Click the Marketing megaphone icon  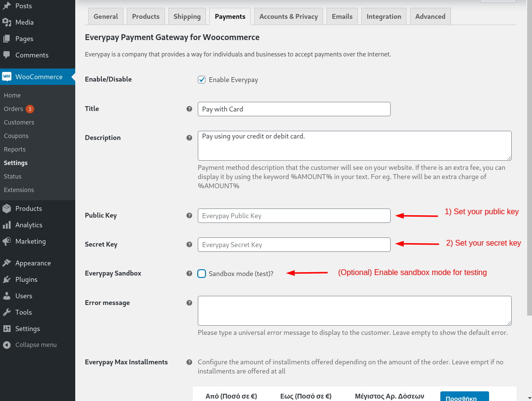7,241
